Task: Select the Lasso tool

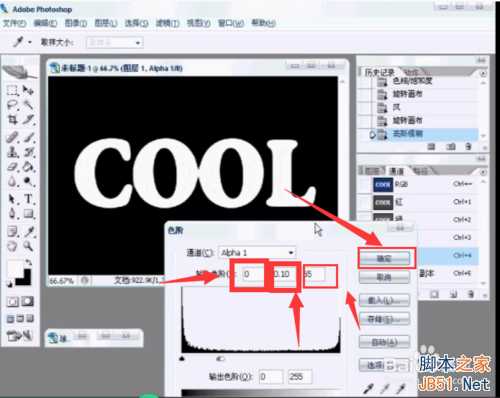Action: point(13,105)
